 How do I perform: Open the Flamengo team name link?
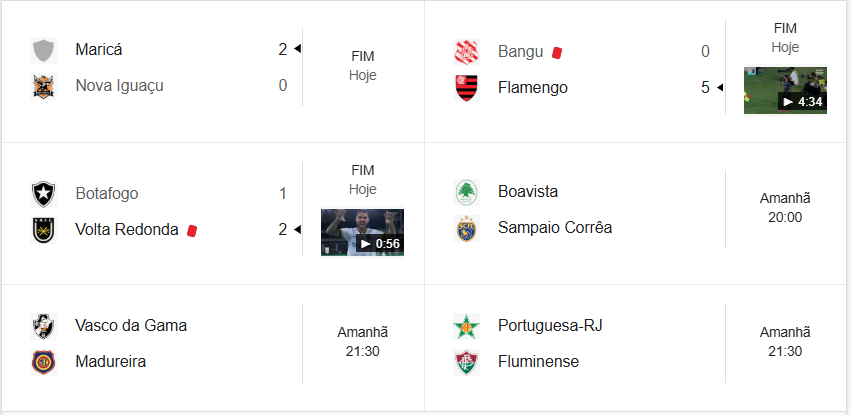pyautogui.click(x=532, y=88)
